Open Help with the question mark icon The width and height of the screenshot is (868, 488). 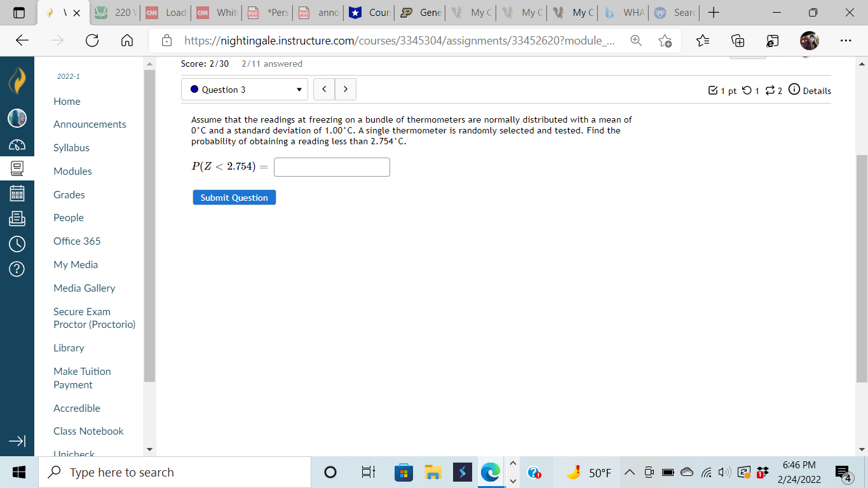tap(17, 269)
